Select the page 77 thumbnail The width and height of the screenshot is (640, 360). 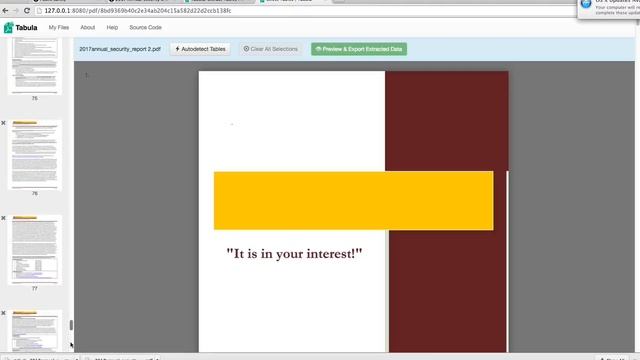coord(35,250)
